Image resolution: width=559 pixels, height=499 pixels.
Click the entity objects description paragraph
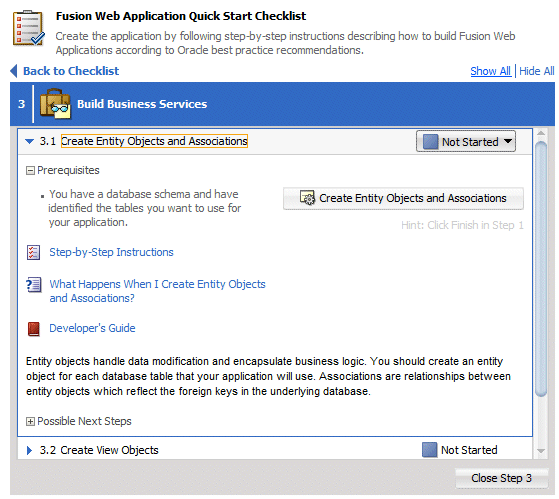click(268, 376)
